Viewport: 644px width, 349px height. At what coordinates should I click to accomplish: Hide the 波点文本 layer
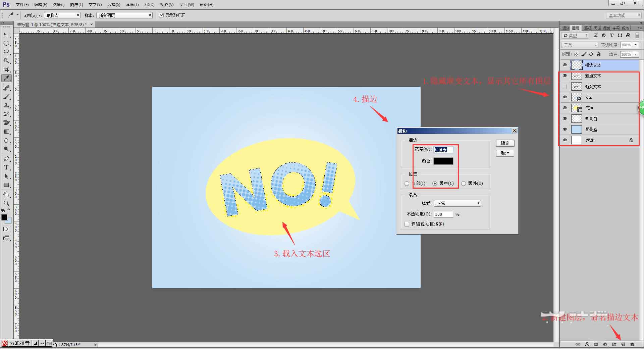565,76
